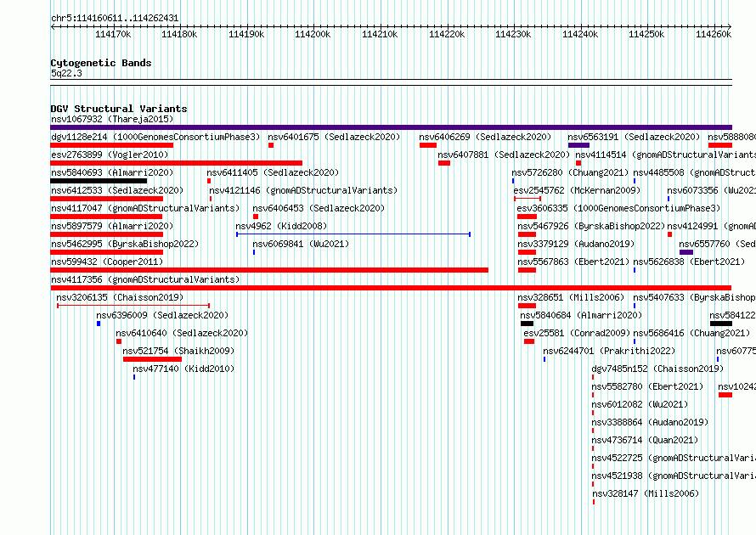The image size is (756, 535).
Task: Select variant nsv6411405 (Sedlazeck2020)
Action: point(273,172)
